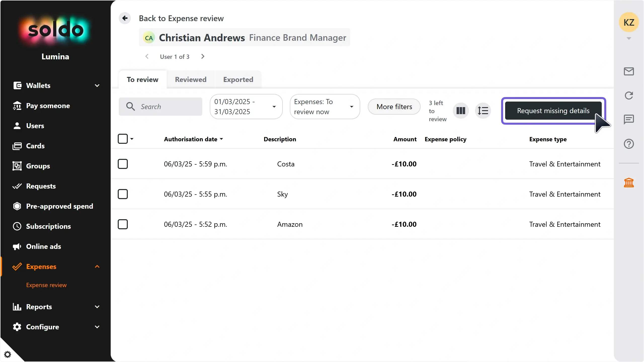Select the Costa expense checkbox
Viewport: 644px width, 362px height.
click(123, 164)
